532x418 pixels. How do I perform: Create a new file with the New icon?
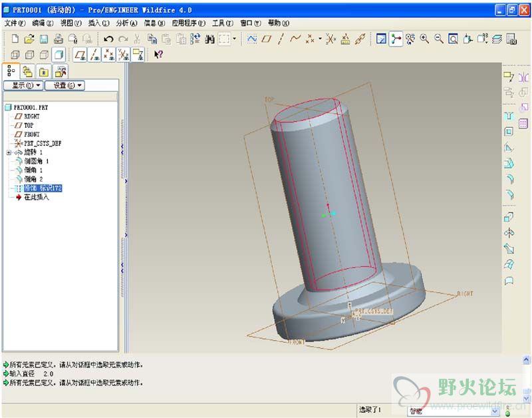15,39
